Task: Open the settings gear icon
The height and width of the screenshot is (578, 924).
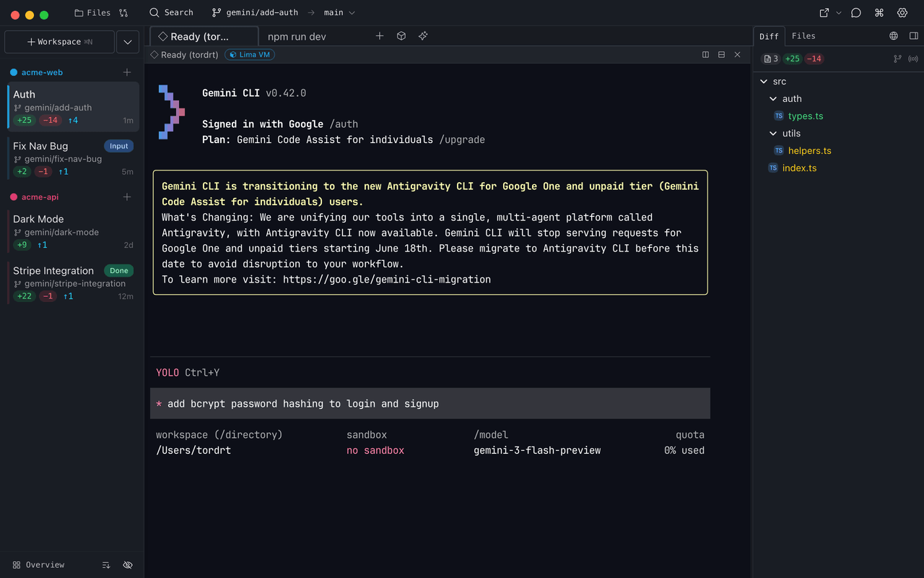Action: tap(902, 13)
